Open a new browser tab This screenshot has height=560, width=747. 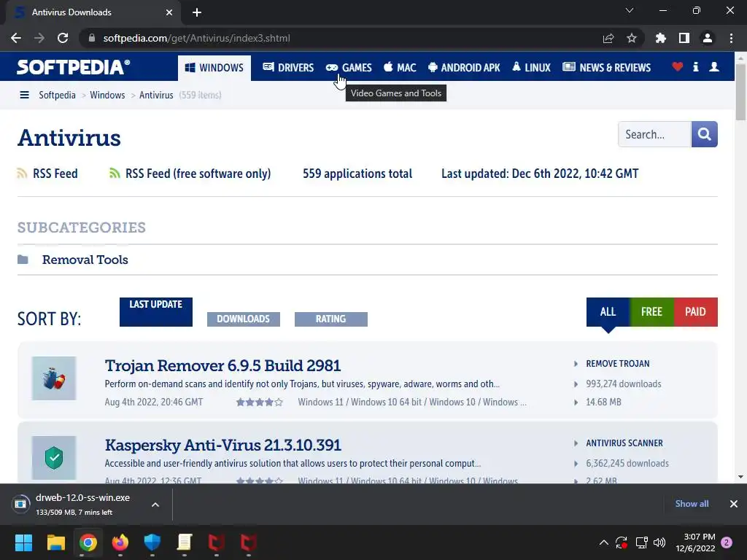(x=197, y=12)
